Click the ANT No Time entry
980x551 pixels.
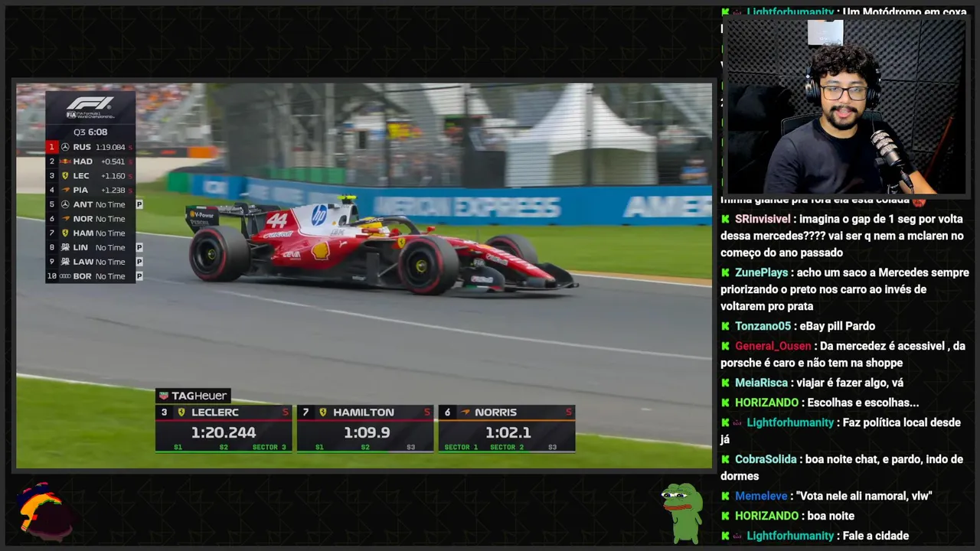[90, 204]
